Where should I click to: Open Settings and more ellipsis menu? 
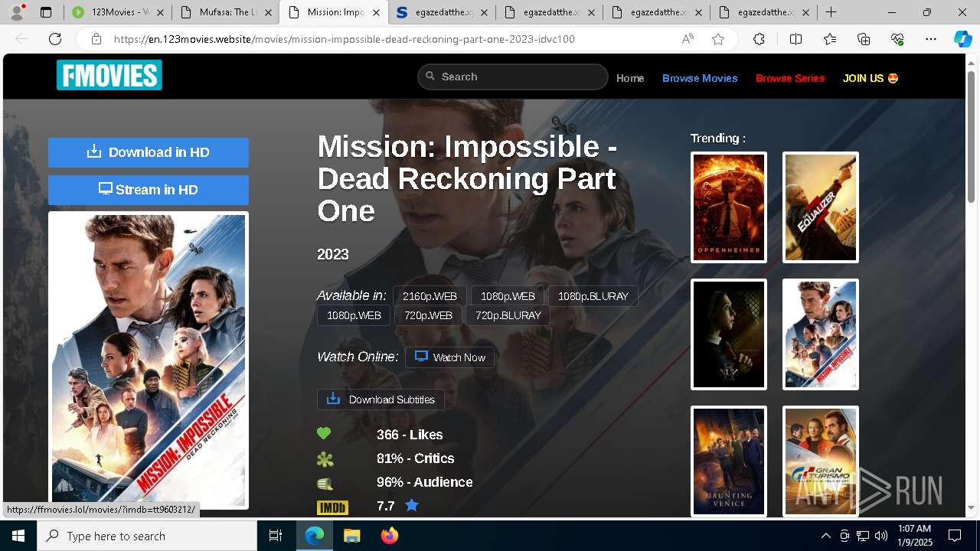931,39
